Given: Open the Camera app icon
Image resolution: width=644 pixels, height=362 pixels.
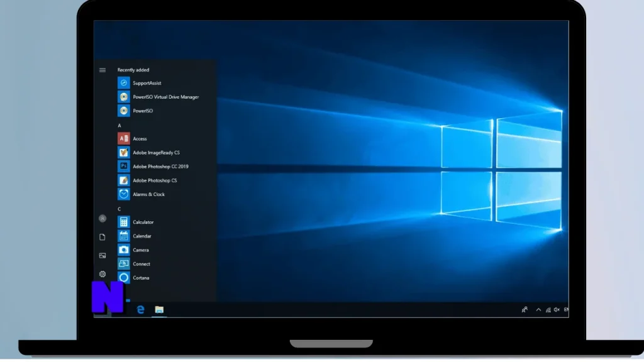Looking at the screenshot, I should click(x=124, y=250).
